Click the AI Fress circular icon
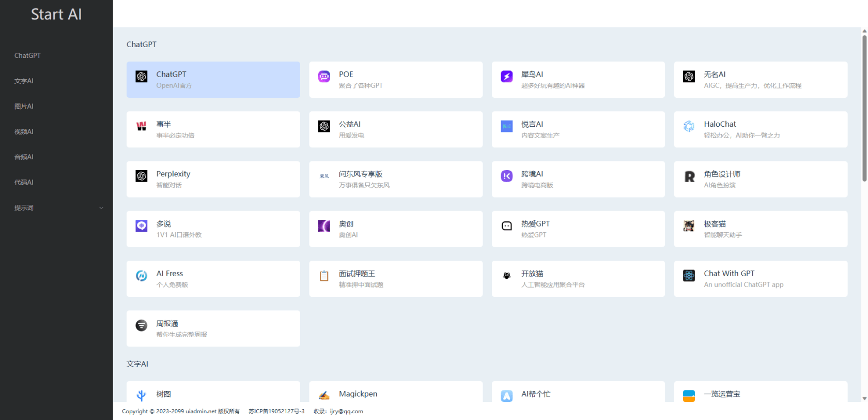The height and width of the screenshot is (420, 868). [142, 276]
